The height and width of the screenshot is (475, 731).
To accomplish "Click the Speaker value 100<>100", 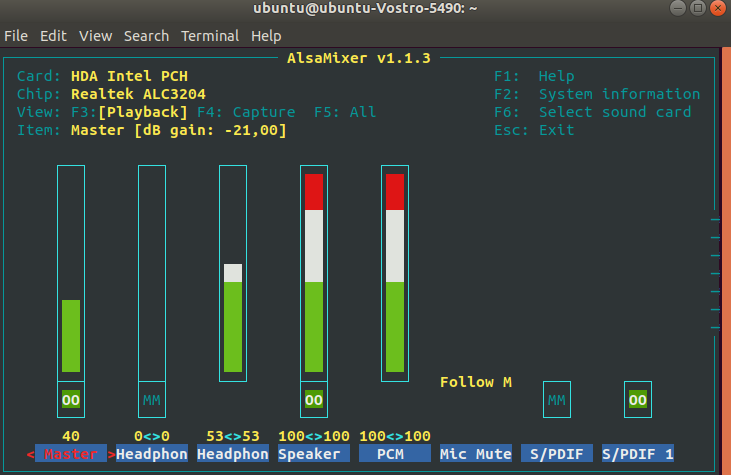I will (x=314, y=436).
